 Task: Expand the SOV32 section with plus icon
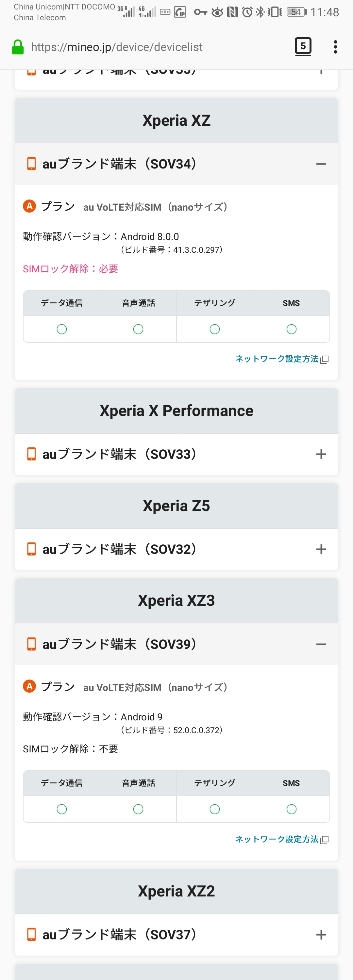click(x=321, y=549)
